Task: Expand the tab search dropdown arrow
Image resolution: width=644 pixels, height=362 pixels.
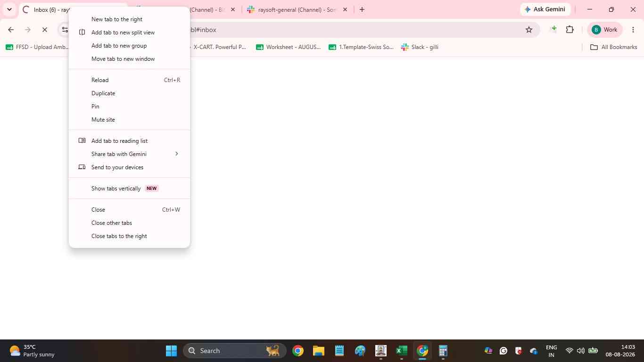Action: click(x=9, y=9)
